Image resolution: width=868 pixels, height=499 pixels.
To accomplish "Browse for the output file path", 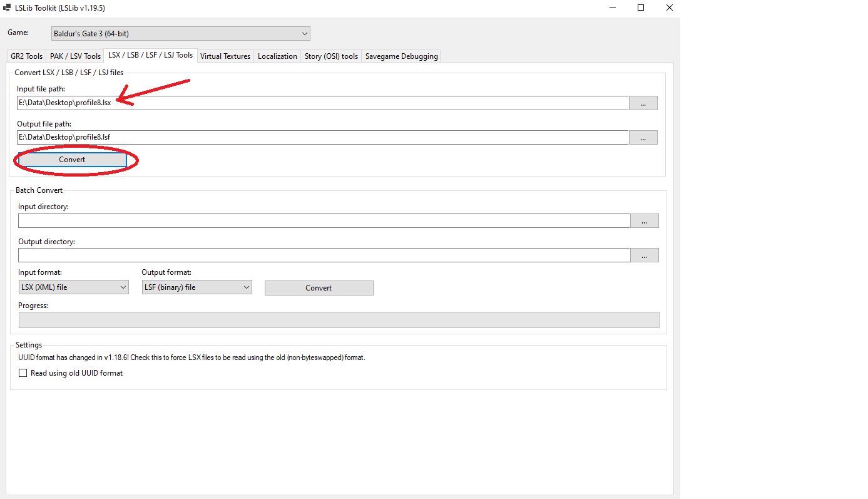I will pos(643,138).
